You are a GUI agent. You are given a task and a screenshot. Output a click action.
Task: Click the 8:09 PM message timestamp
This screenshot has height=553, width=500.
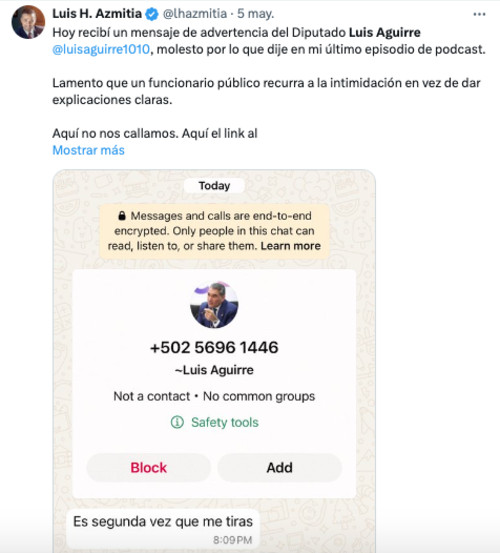click(232, 540)
